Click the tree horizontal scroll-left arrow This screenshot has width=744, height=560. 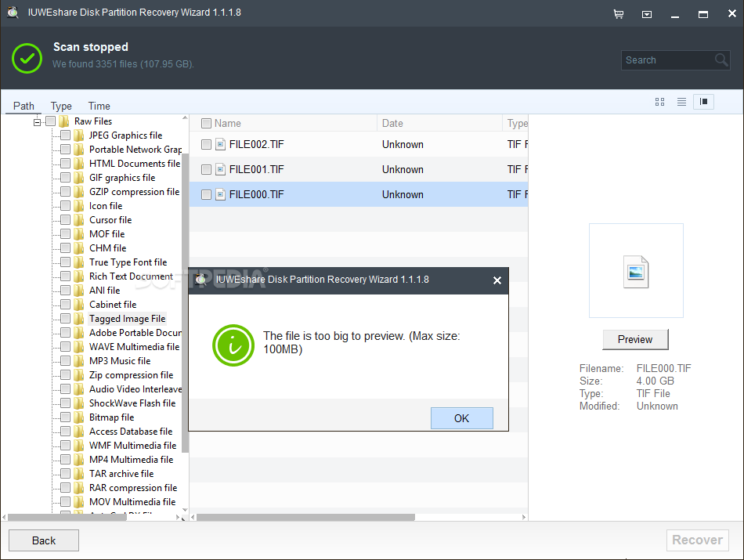point(4,517)
